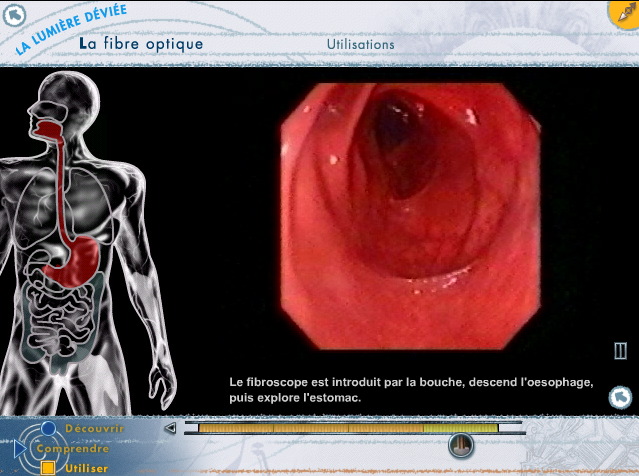The height and width of the screenshot is (476, 639).
Task: Click the French subtitle text under the video
Action: (412, 390)
